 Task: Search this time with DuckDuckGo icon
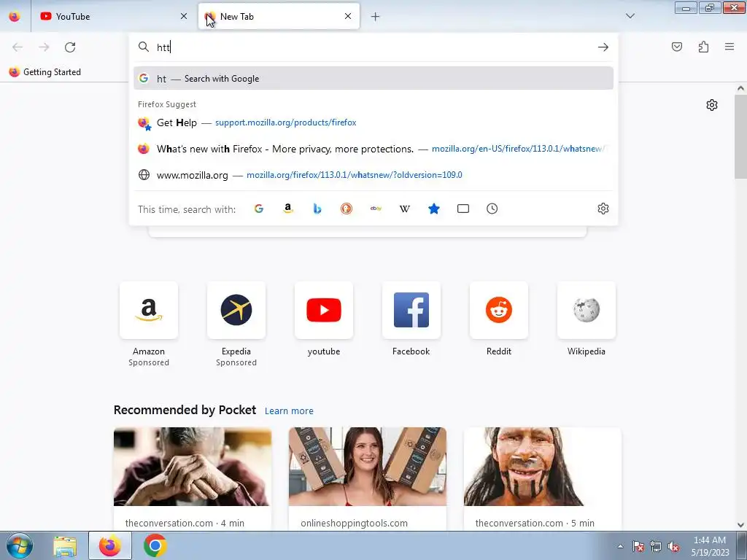pyautogui.click(x=347, y=209)
